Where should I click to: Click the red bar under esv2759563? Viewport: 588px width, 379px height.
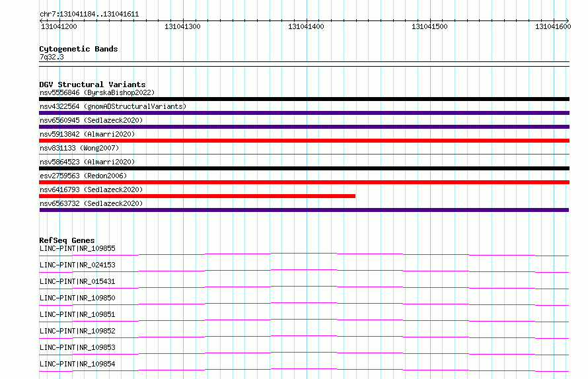(304, 182)
